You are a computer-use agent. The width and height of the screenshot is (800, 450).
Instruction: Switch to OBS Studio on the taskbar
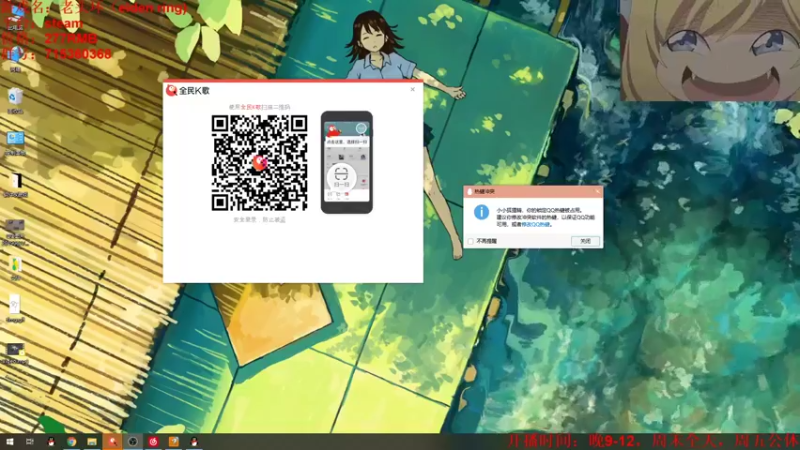pos(133,442)
